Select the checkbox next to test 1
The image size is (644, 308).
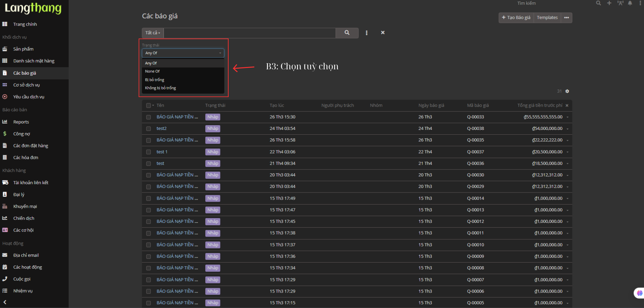148,152
